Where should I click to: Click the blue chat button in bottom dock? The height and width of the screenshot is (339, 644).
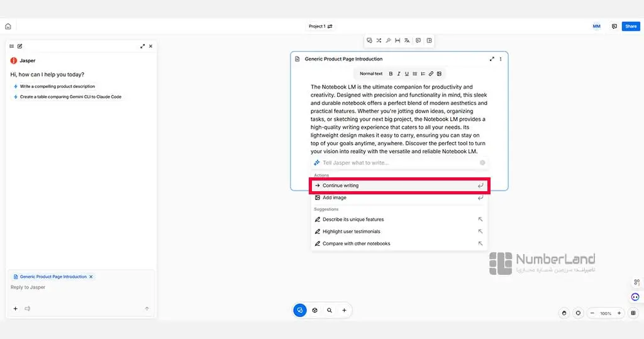(x=300, y=310)
